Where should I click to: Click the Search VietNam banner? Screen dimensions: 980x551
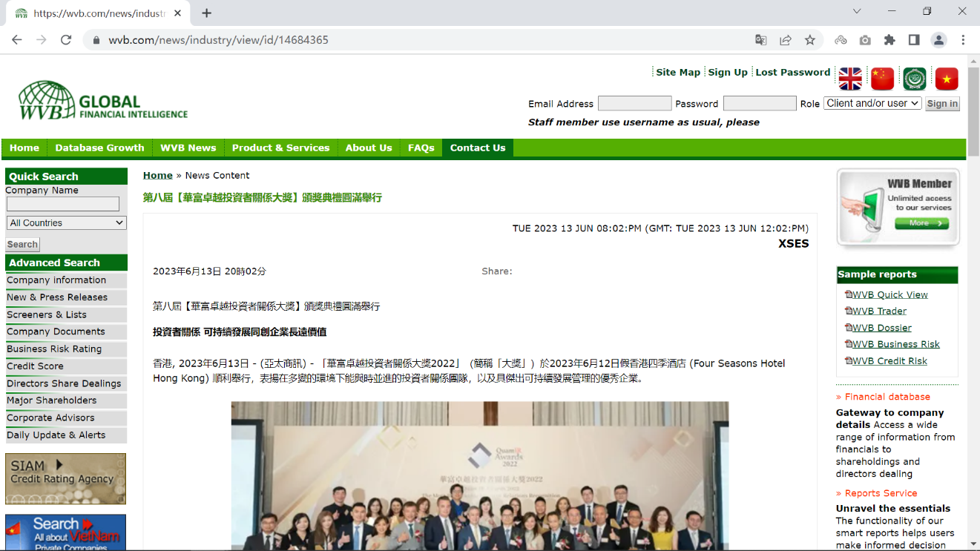coord(65,532)
